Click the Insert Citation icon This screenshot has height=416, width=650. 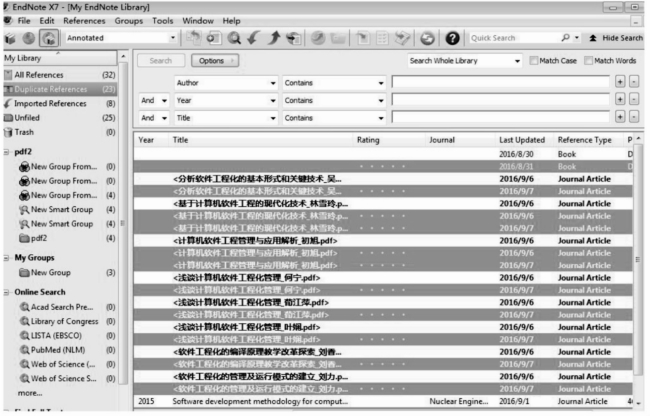point(363,38)
